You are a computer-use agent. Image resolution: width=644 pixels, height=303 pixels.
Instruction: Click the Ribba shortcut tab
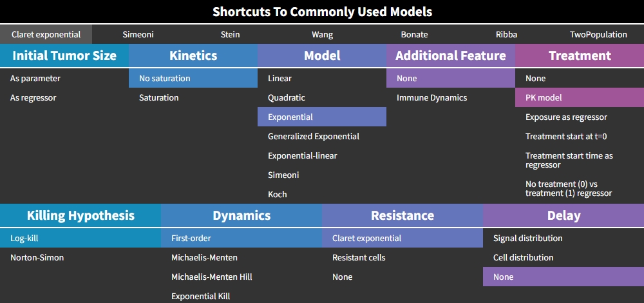[506, 34]
